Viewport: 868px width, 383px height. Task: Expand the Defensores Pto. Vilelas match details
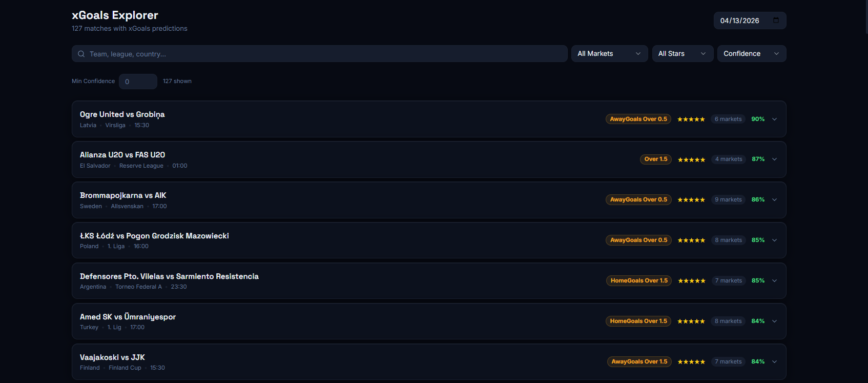click(x=774, y=281)
